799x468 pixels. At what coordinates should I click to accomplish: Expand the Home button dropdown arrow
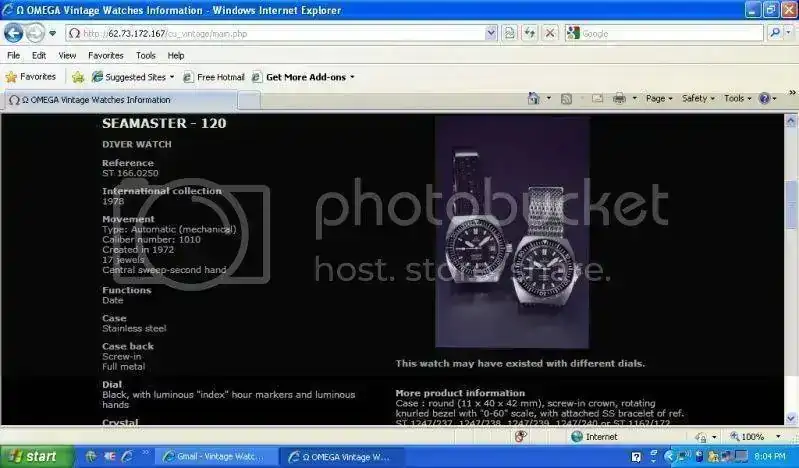coord(549,98)
